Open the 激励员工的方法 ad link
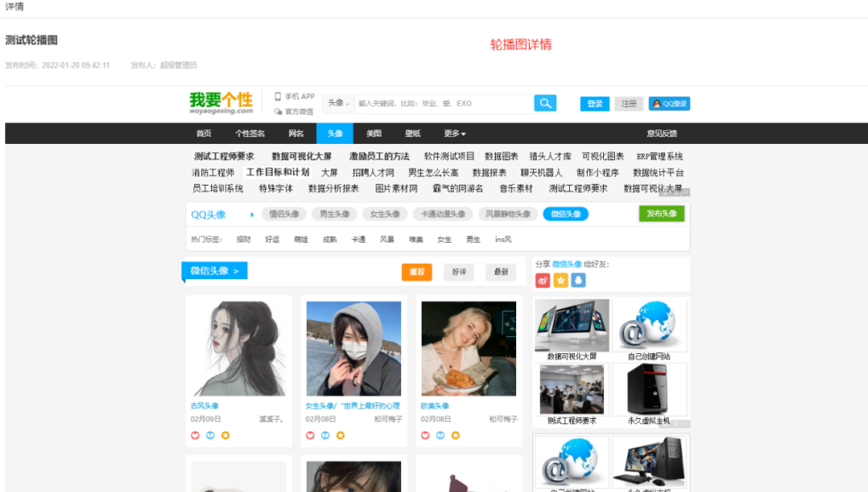 (379, 157)
